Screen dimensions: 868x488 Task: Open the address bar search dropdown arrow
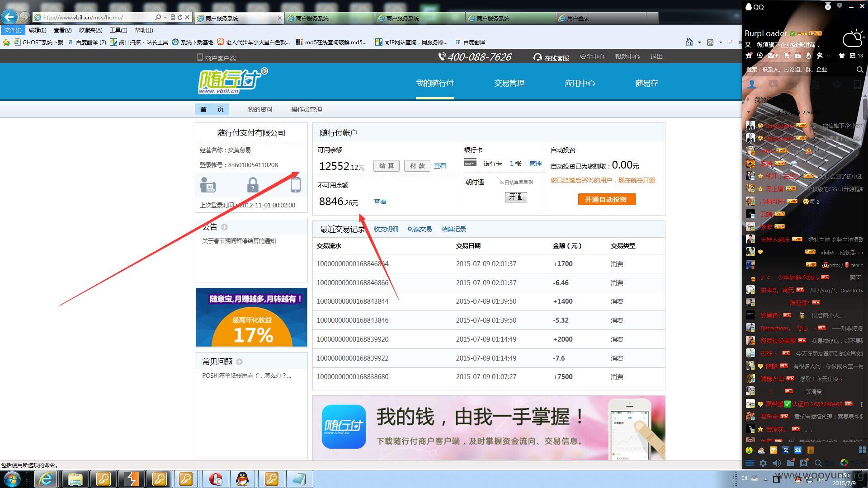(x=165, y=17)
